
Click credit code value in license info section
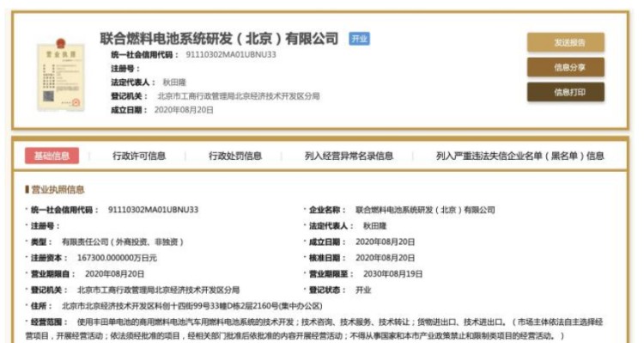tap(153, 210)
